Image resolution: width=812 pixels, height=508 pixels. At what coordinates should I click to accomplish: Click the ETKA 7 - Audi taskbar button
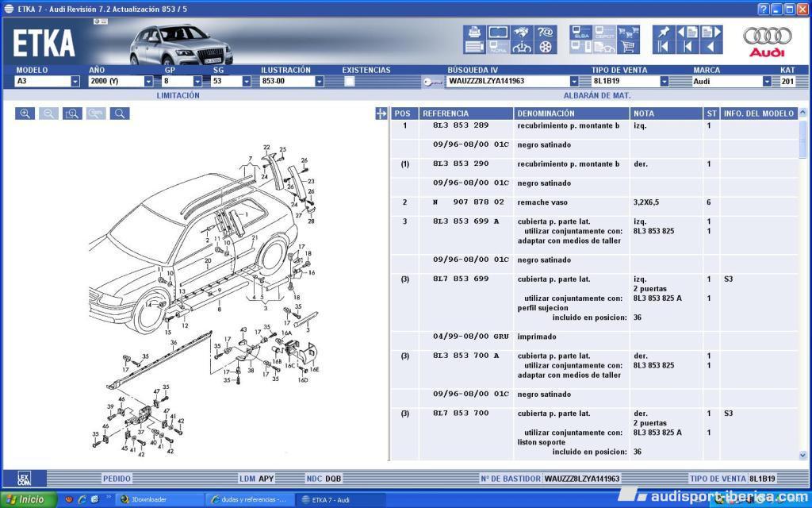(x=340, y=500)
